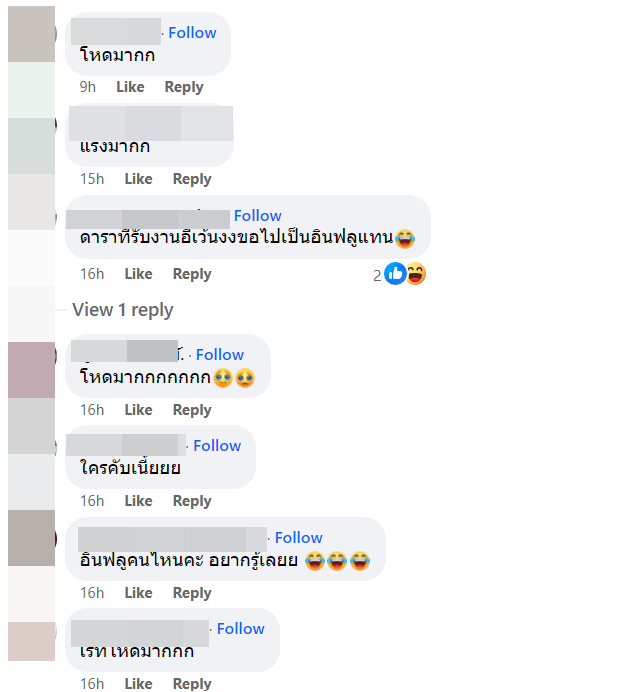Follow the author of the อินฟลูคนไหนคะ comment

pos(299,538)
